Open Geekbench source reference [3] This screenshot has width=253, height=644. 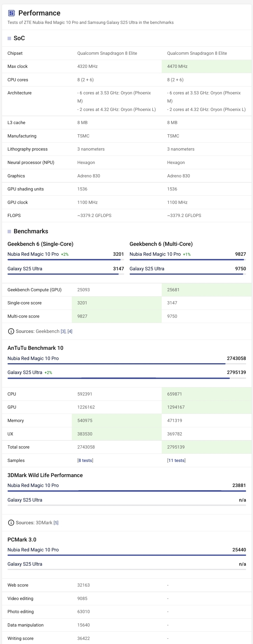(x=63, y=331)
